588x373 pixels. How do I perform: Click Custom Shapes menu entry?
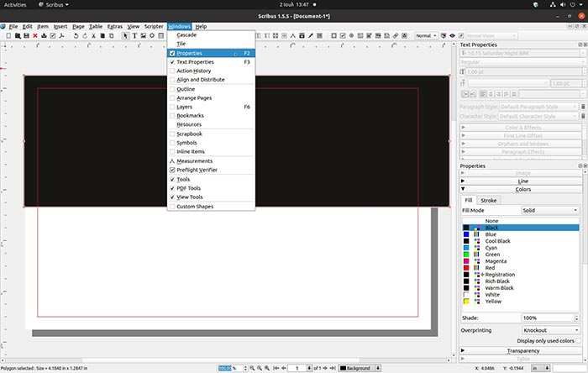pyautogui.click(x=211, y=207)
